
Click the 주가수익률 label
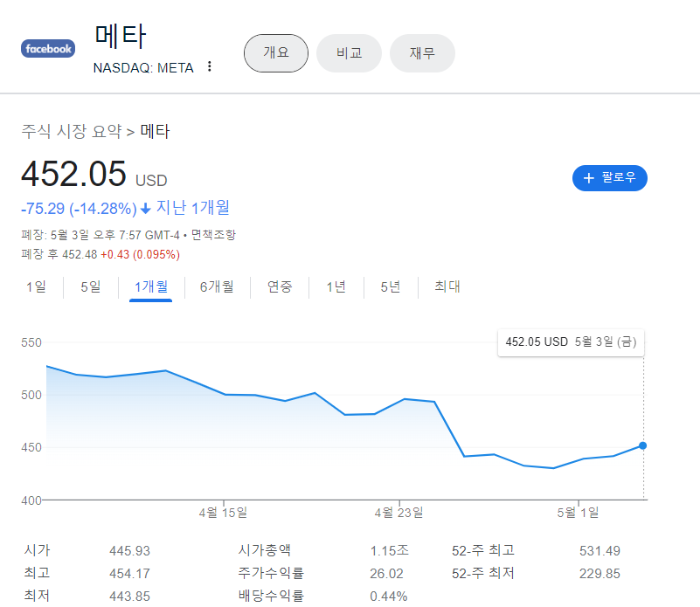(x=271, y=573)
